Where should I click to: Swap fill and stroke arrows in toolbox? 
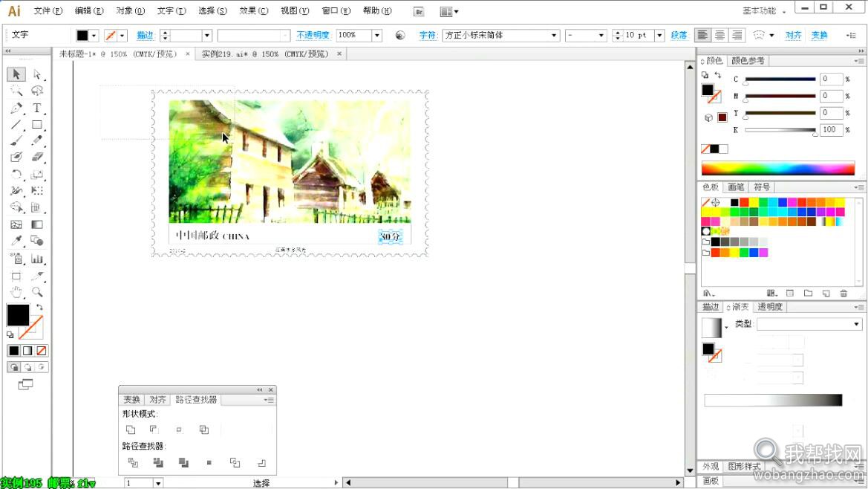pos(39,308)
